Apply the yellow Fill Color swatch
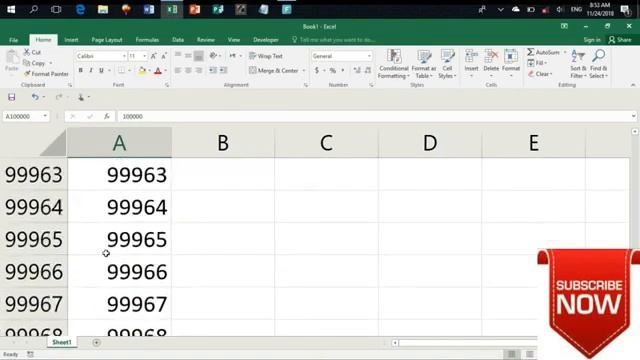The height and width of the screenshot is (360, 640). point(142,70)
